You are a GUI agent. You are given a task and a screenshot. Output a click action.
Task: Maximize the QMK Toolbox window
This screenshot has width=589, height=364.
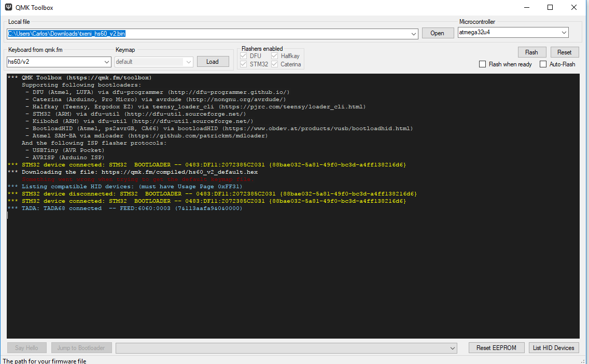point(550,7)
